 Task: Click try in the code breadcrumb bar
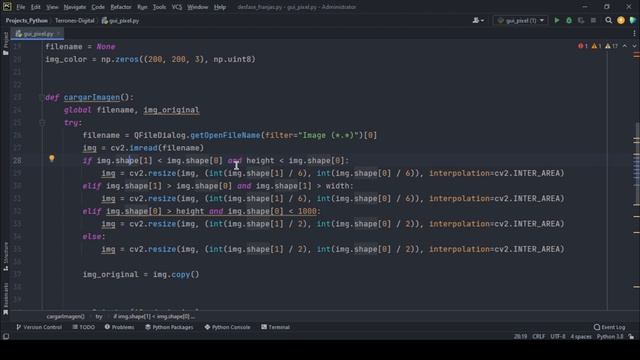tap(99, 316)
